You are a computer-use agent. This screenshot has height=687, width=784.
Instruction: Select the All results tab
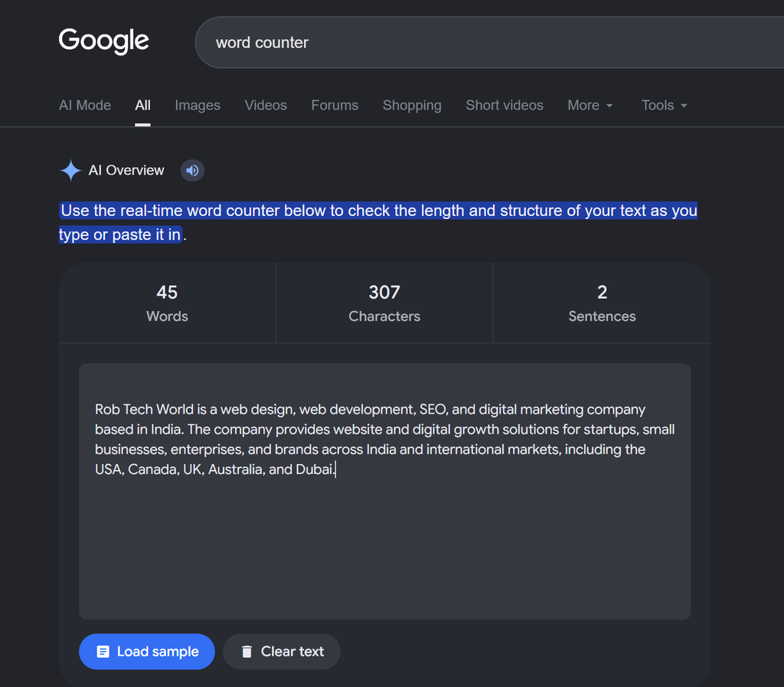pyautogui.click(x=142, y=105)
